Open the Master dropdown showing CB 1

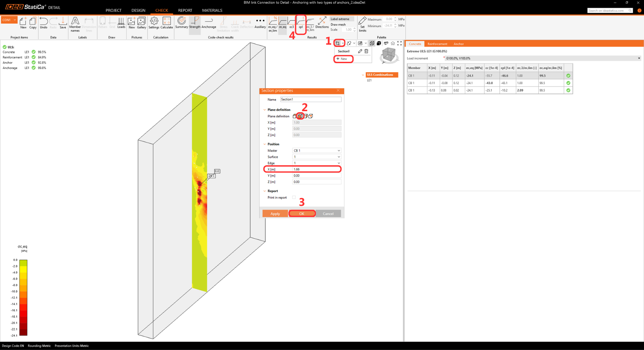[317, 150]
